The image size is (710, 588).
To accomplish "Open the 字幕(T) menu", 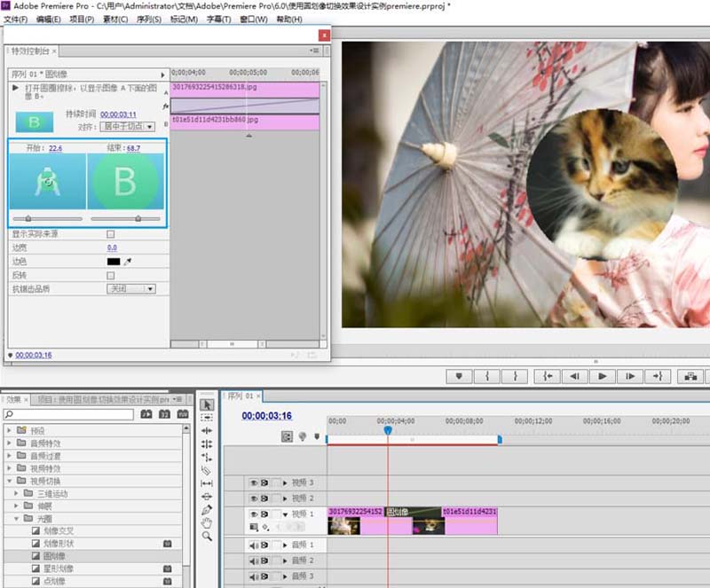I will (218, 19).
